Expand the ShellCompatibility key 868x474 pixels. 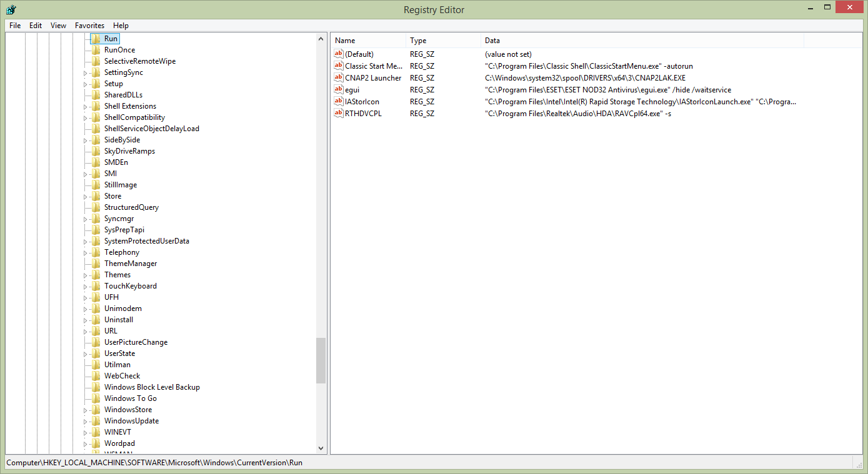click(x=86, y=118)
